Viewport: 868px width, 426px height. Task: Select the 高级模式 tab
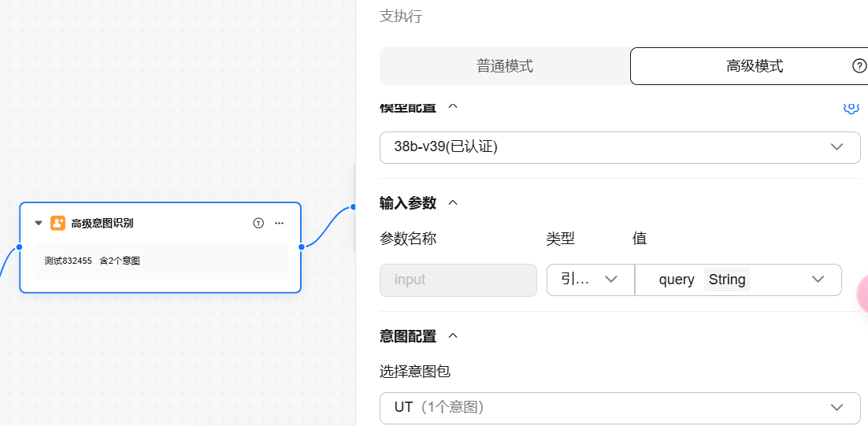point(754,66)
